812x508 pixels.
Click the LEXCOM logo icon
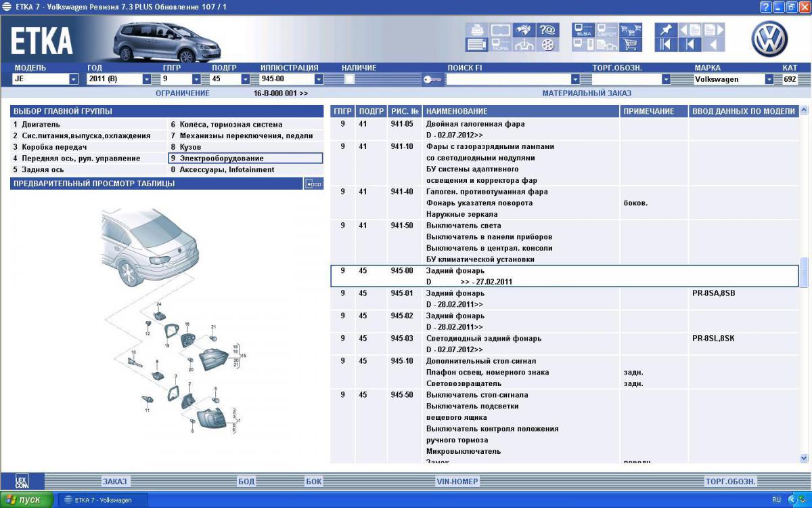[x=22, y=482]
